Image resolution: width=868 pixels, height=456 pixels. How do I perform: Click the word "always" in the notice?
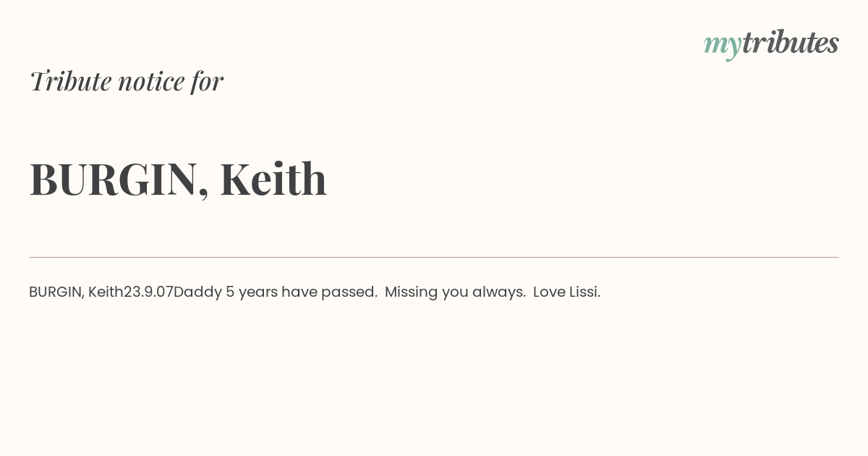[497, 292]
